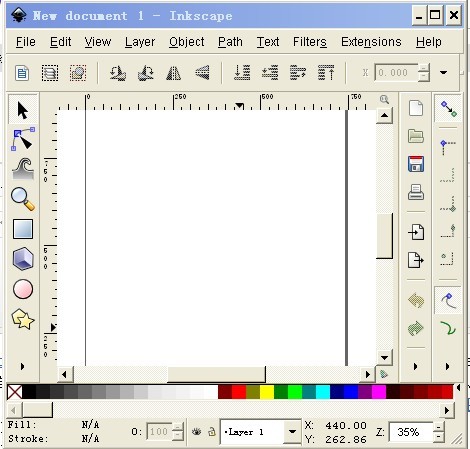Create a new document icon
The height and width of the screenshot is (449, 470).
(x=416, y=108)
